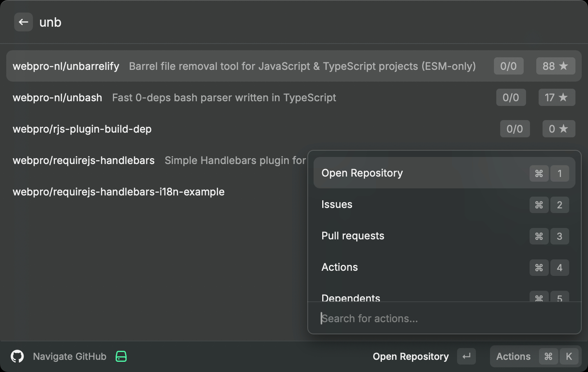The height and width of the screenshot is (372, 588).
Task: Click the return key icon next to Open Repository
Action: click(x=466, y=356)
